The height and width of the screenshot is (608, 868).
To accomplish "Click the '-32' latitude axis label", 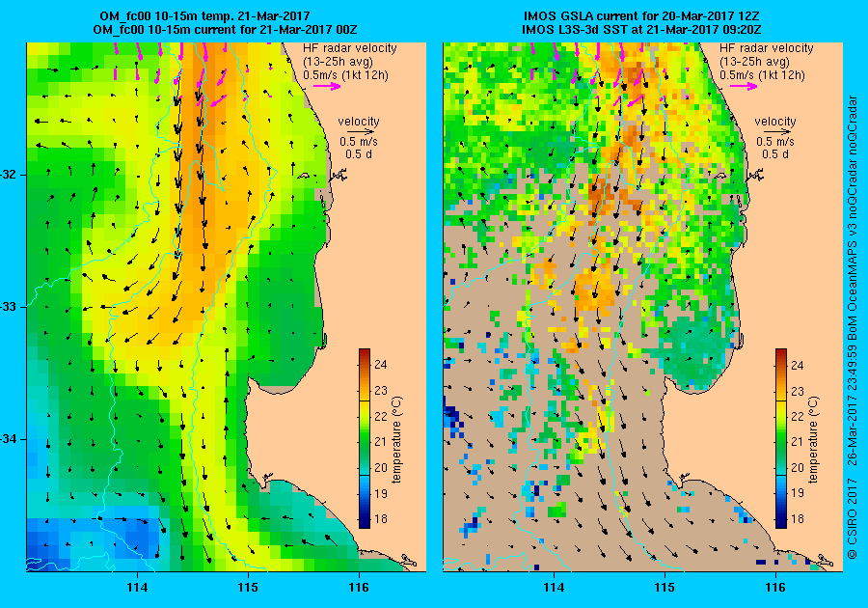I will click(x=9, y=175).
